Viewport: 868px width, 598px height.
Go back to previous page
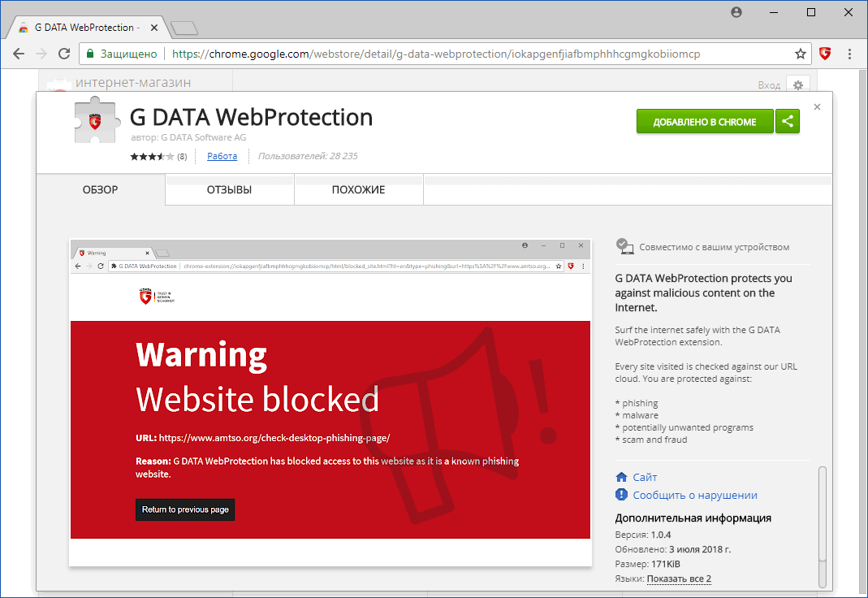[18, 54]
